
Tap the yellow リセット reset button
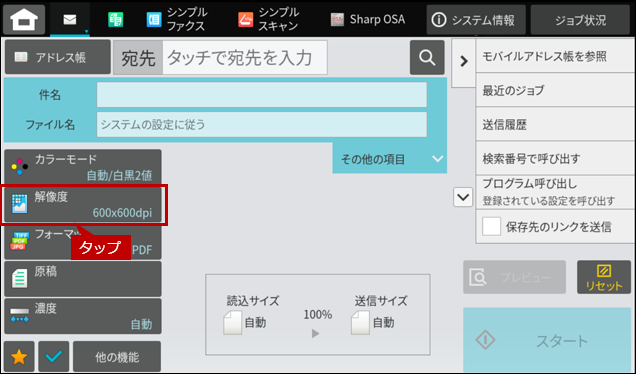[x=604, y=277]
